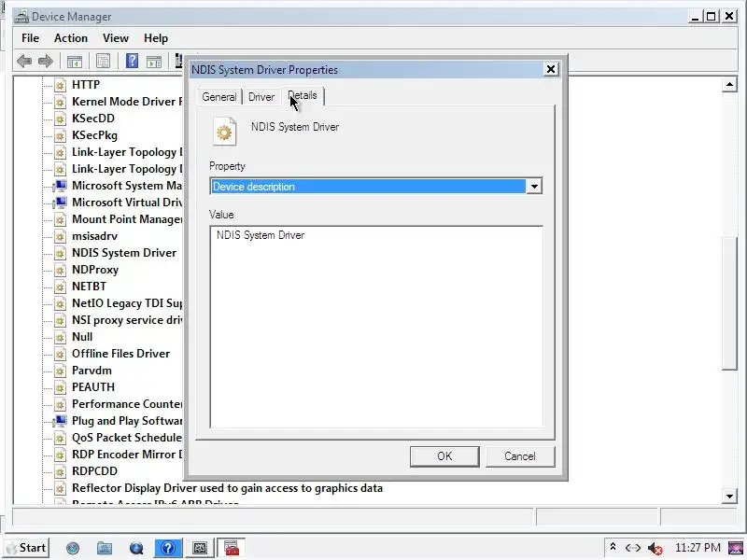Image resolution: width=747 pixels, height=560 pixels.
Task: Select the Offline Files Driver tree item
Action: 120,354
